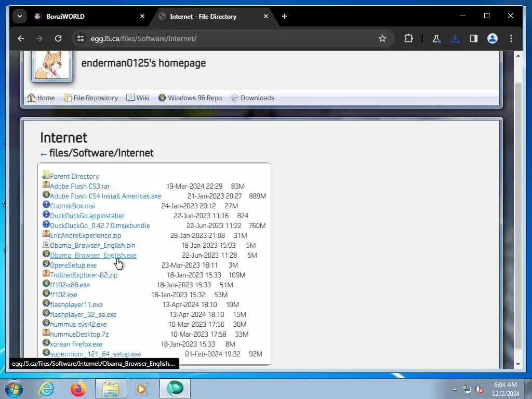This screenshot has height=399, width=532.
Task: Download hummus-sys42.exe
Action: pos(78,324)
